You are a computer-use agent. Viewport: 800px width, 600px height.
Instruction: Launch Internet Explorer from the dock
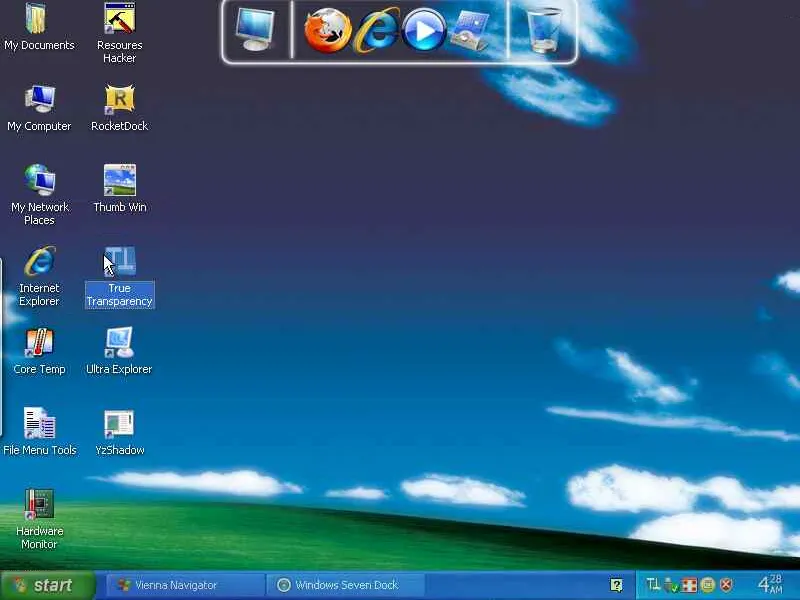pos(377,30)
